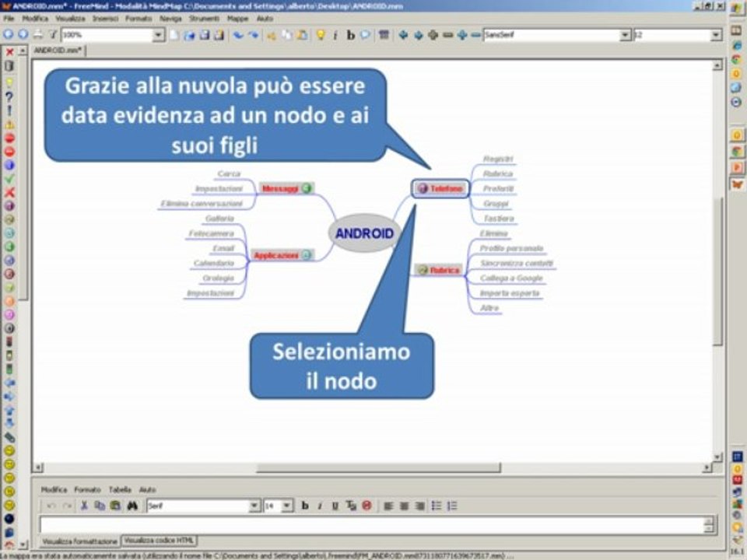Go to next map with right arrow
Viewport: 747px width, 560px height.
23,34
